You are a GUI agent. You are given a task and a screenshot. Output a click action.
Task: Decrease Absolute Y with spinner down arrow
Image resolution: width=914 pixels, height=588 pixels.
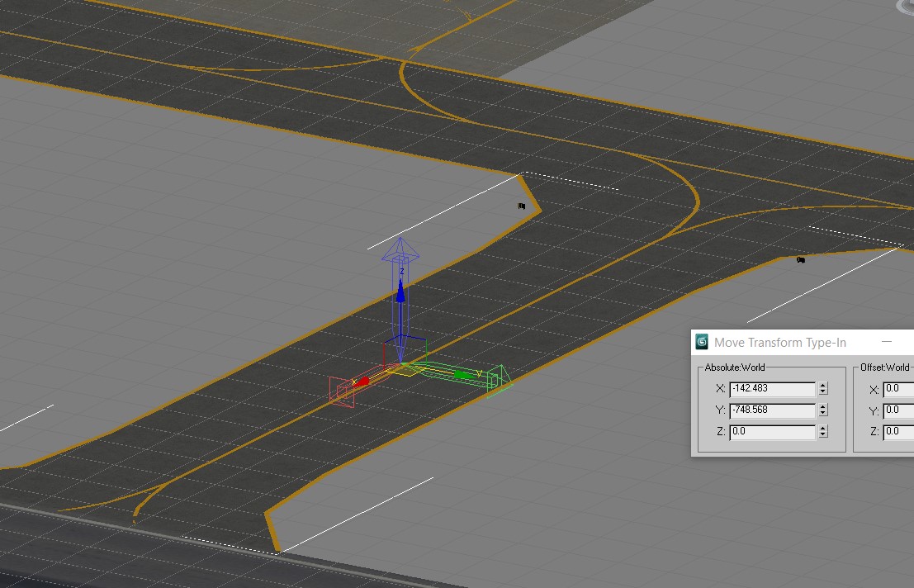823,414
